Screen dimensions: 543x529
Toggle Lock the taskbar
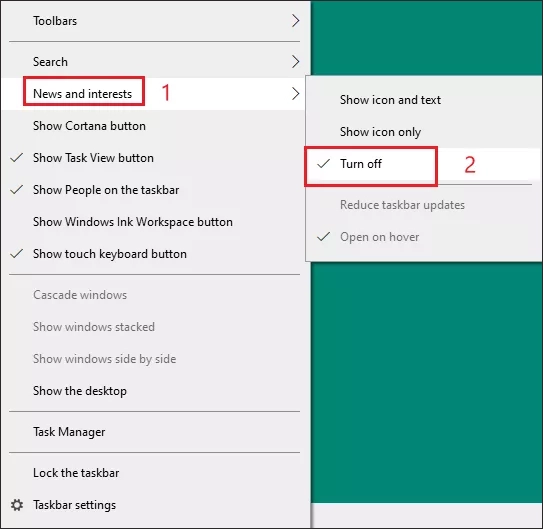click(153, 473)
